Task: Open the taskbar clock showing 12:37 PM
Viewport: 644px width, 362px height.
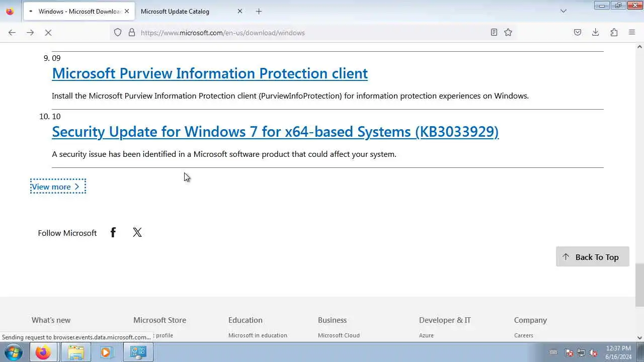Action: coord(618,352)
